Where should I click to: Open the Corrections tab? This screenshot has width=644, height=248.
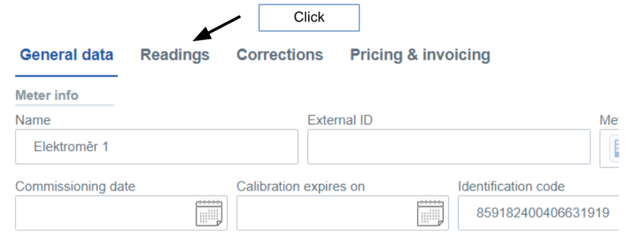pyautogui.click(x=280, y=55)
